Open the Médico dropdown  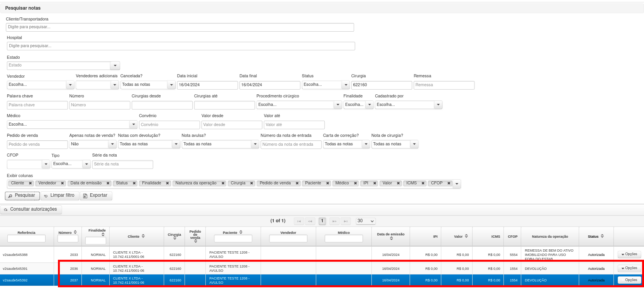[134, 124]
